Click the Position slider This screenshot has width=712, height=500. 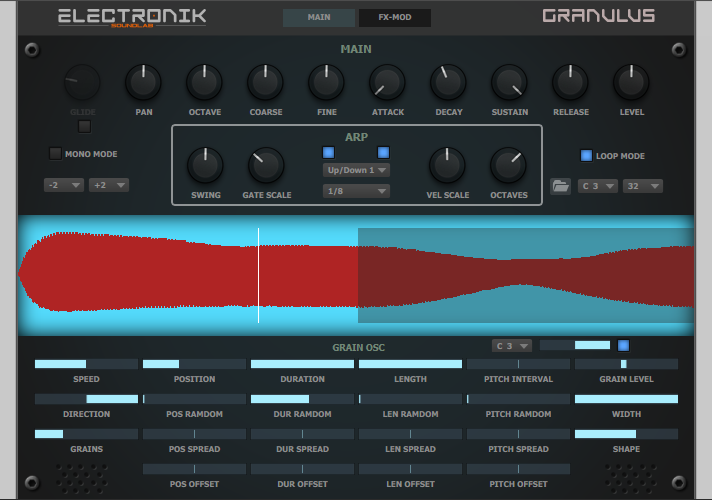point(194,364)
